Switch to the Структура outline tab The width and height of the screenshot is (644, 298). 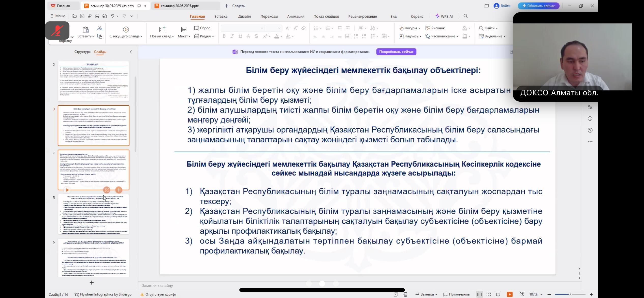pyautogui.click(x=82, y=52)
